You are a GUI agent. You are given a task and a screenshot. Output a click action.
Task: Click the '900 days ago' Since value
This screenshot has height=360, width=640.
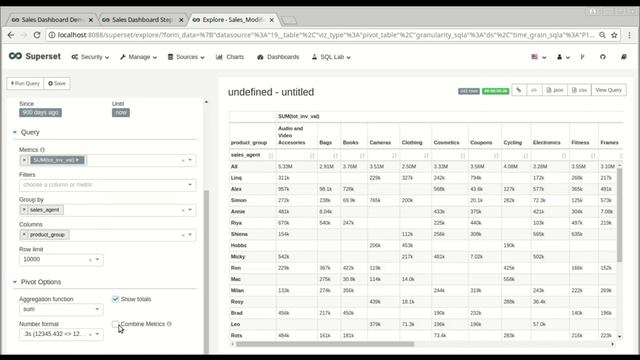click(40, 113)
